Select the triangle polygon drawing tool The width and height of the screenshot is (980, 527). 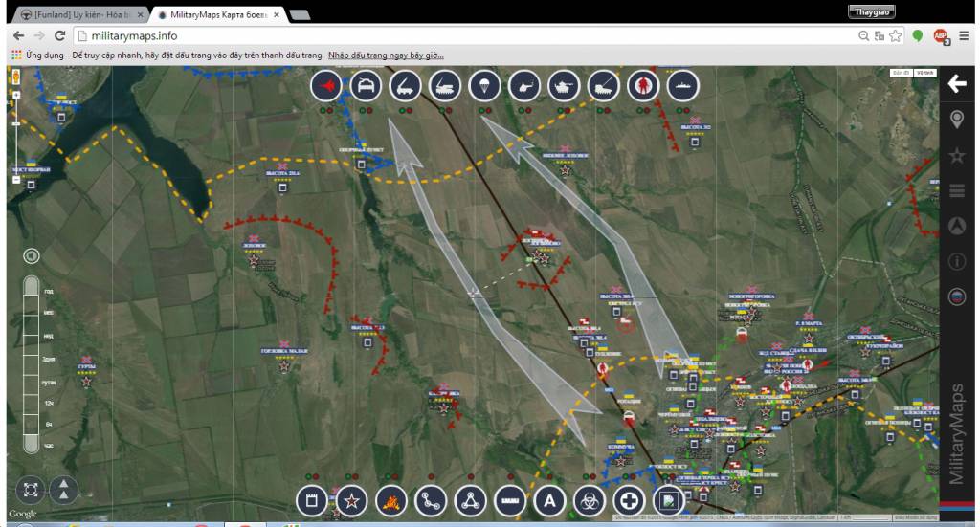[x=471, y=501]
